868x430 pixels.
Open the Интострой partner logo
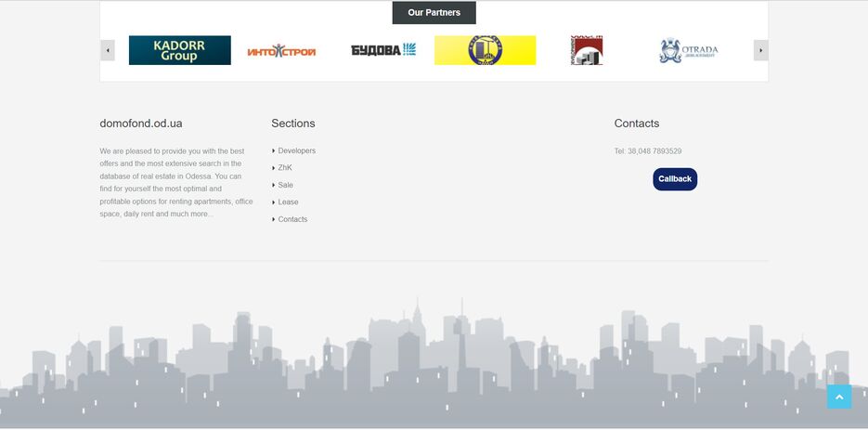[x=281, y=50]
